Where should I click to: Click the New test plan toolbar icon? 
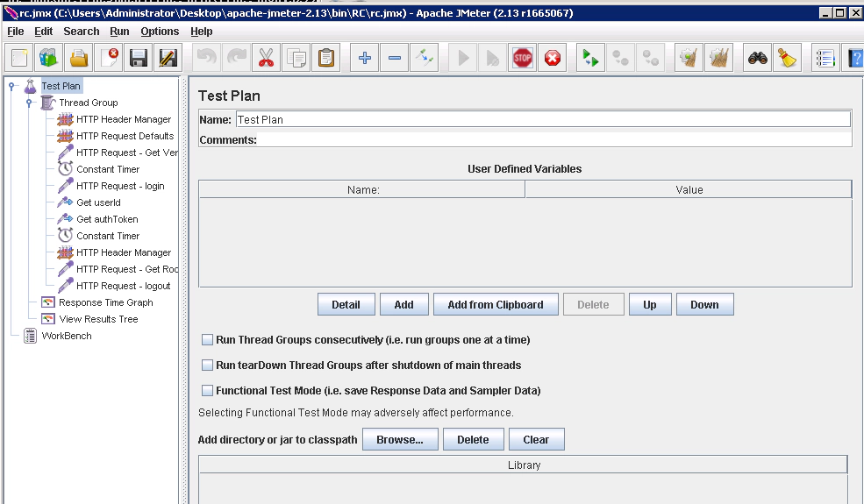[x=19, y=57]
